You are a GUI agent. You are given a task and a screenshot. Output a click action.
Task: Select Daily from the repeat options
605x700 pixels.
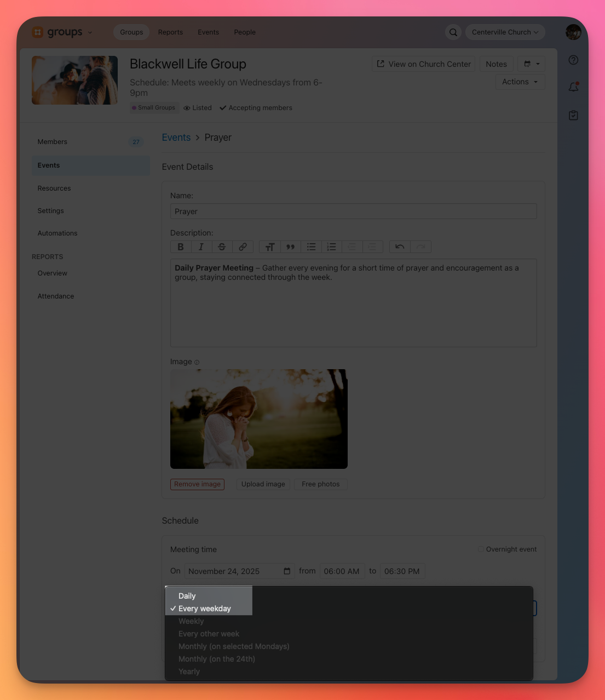point(187,596)
